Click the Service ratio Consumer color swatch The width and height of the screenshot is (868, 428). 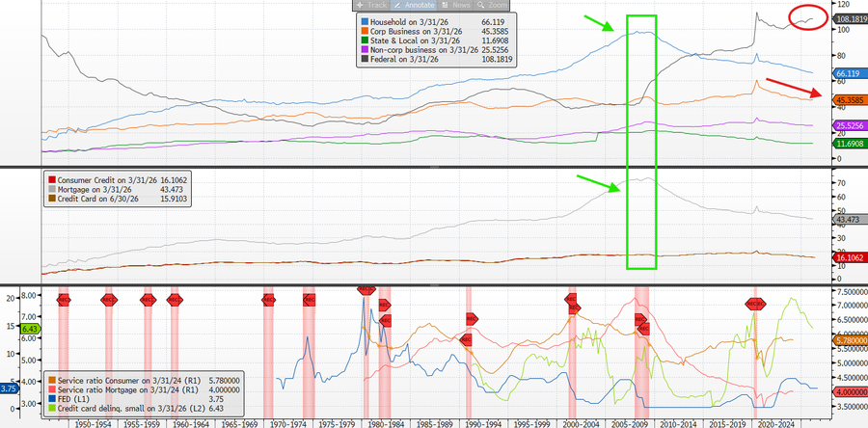[x=51, y=381]
